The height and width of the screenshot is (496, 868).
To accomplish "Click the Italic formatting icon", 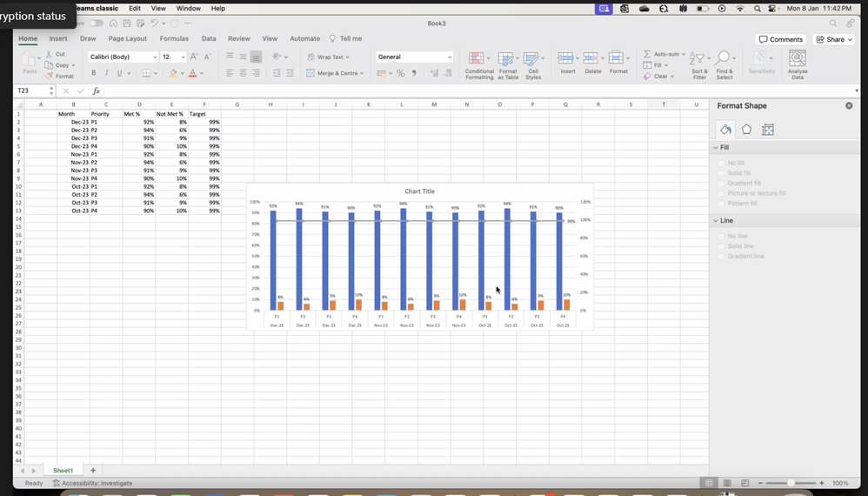I will [106, 73].
